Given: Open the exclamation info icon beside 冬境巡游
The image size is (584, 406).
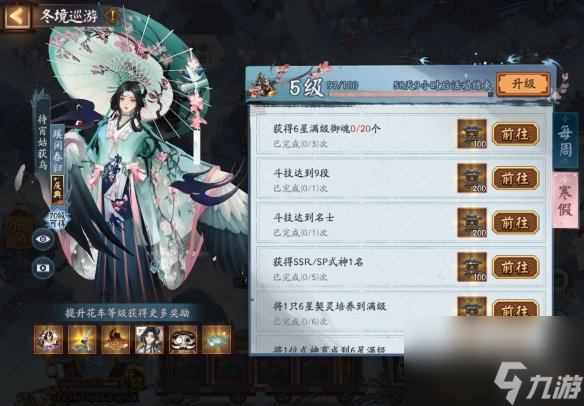Looking at the screenshot, I should [x=112, y=16].
